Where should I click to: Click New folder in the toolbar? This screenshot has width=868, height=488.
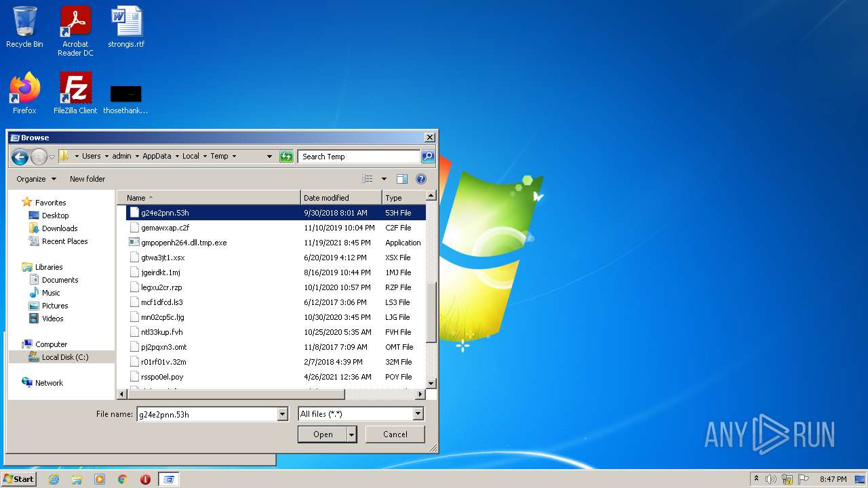[87, 179]
